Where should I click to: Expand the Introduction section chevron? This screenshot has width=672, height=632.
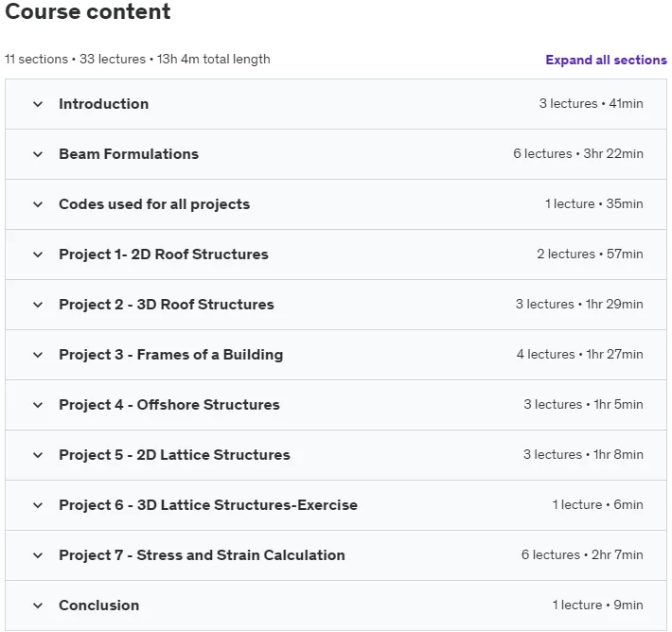click(38, 104)
